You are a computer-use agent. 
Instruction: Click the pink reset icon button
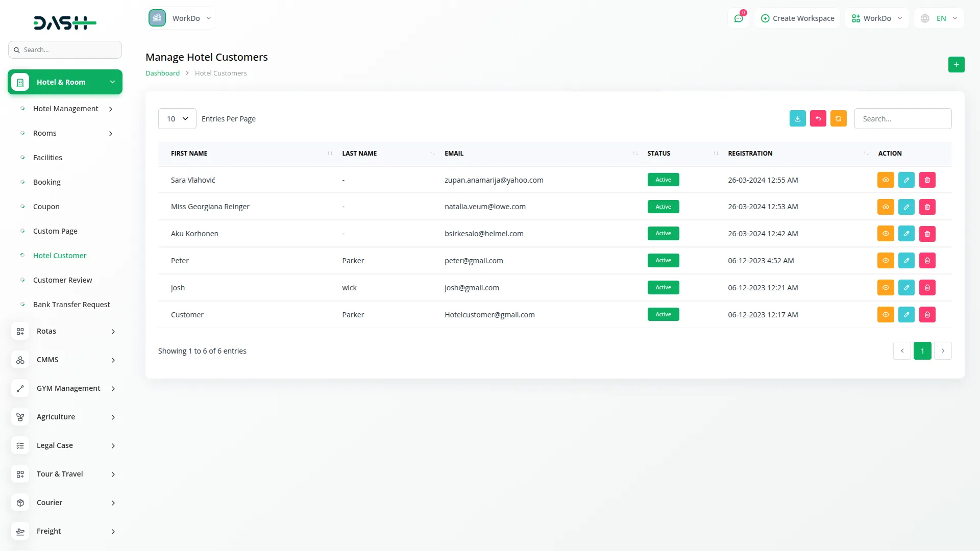pyautogui.click(x=818, y=118)
